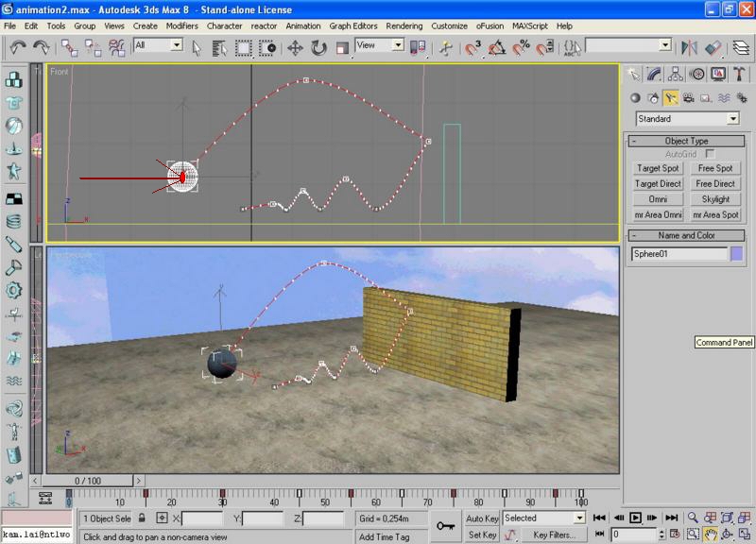Create a Target Spot light
The height and width of the screenshot is (544, 756).
658,168
